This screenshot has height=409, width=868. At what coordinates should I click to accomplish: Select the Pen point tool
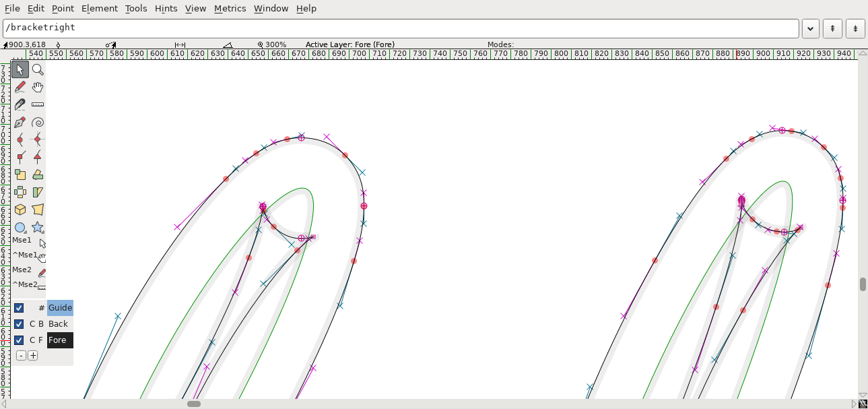coord(20,122)
